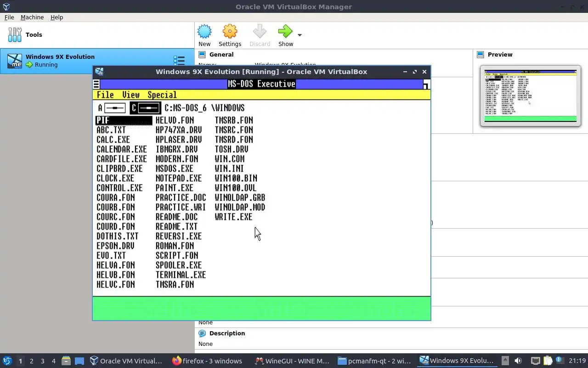588x368 pixels.
Task: Switch to pcmanfm-qt taskbar entry
Action: (375, 361)
